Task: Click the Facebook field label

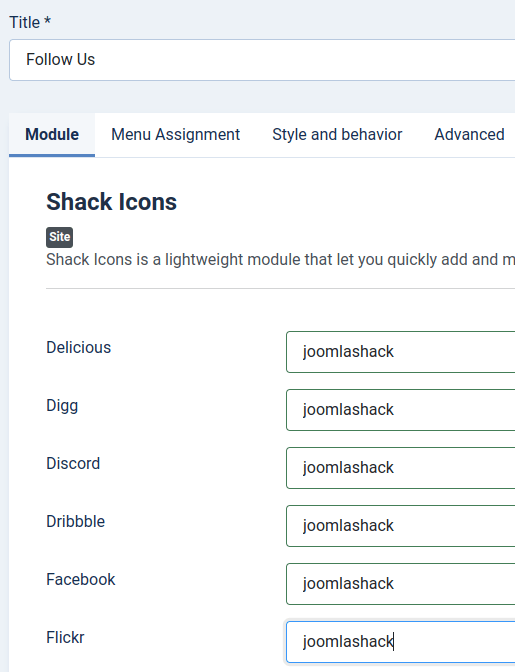Action: coord(81,580)
